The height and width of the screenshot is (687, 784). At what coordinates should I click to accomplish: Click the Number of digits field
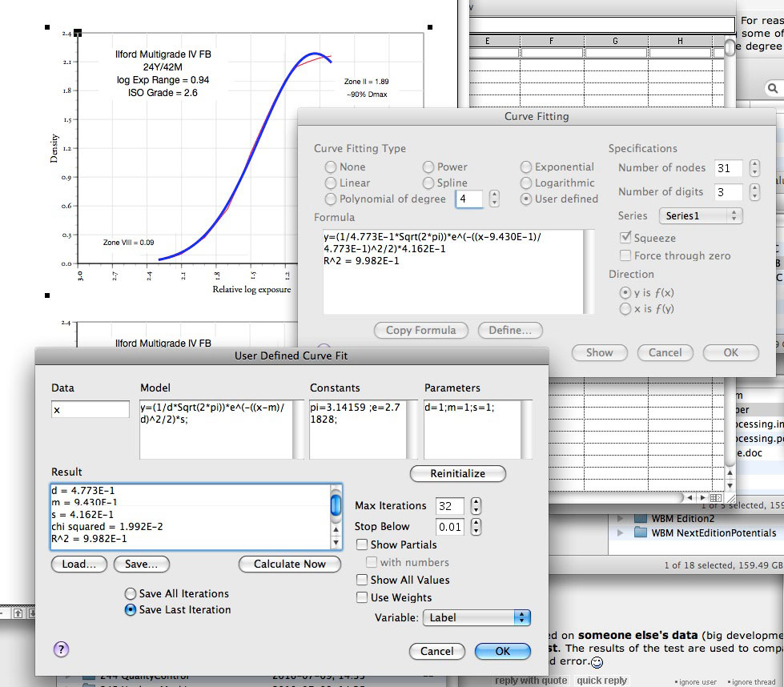pyautogui.click(x=729, y=191)
